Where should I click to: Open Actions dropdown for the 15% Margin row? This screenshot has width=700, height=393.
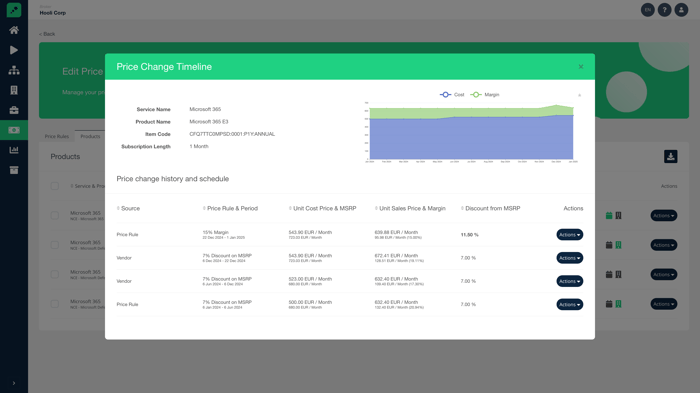pyautogui.click(x=570, y=234)
